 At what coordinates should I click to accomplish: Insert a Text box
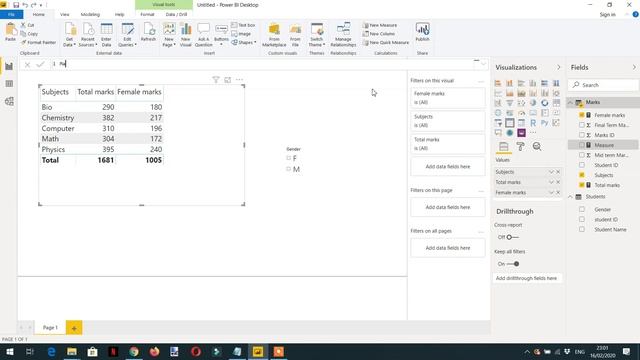pos(243,25)
